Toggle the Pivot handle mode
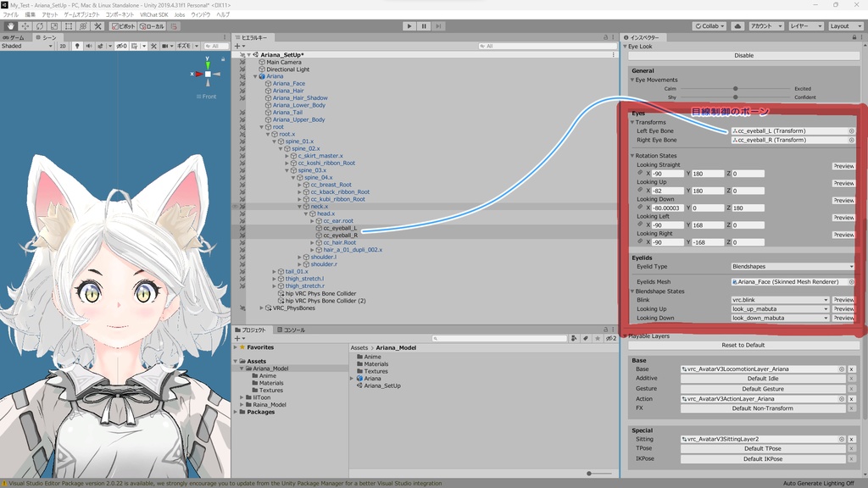 tap(123, 26)
